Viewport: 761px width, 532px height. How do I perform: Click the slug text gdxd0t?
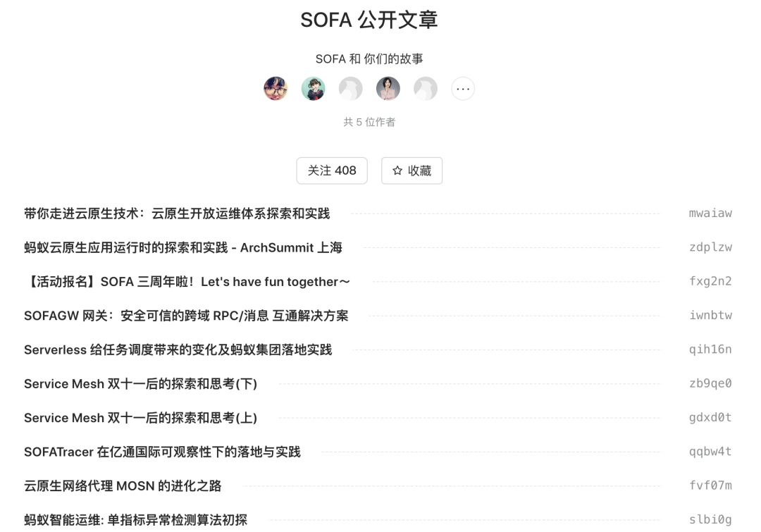710,417
